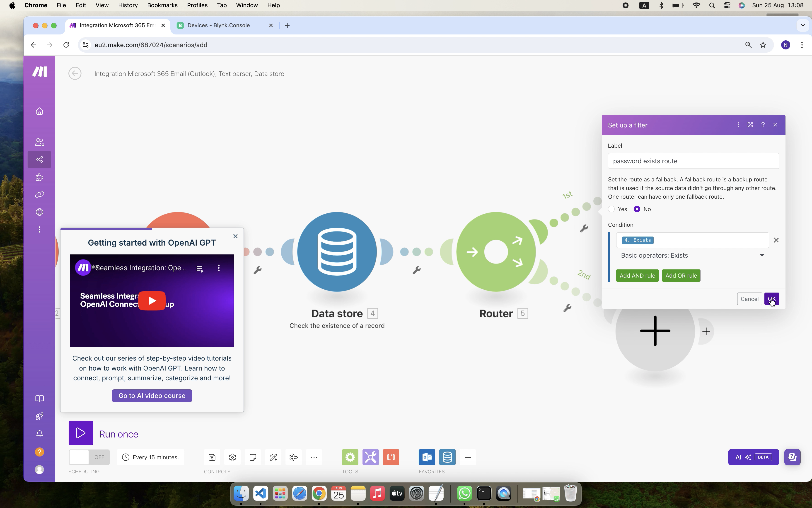The height and width of the screenshot is (508, 812).
Task: Click Label field password exists route
Action: 694,161
